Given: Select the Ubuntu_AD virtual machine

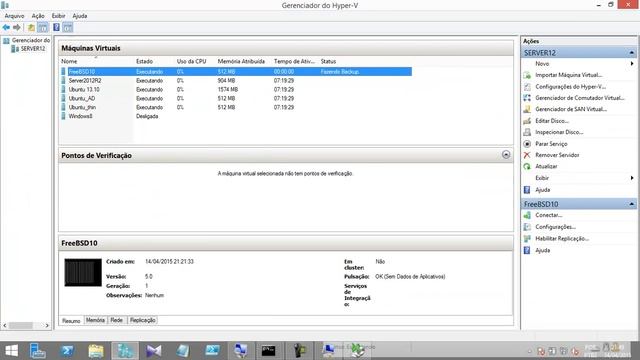Looking at the screenshot, I should click(x=82, y=98).
